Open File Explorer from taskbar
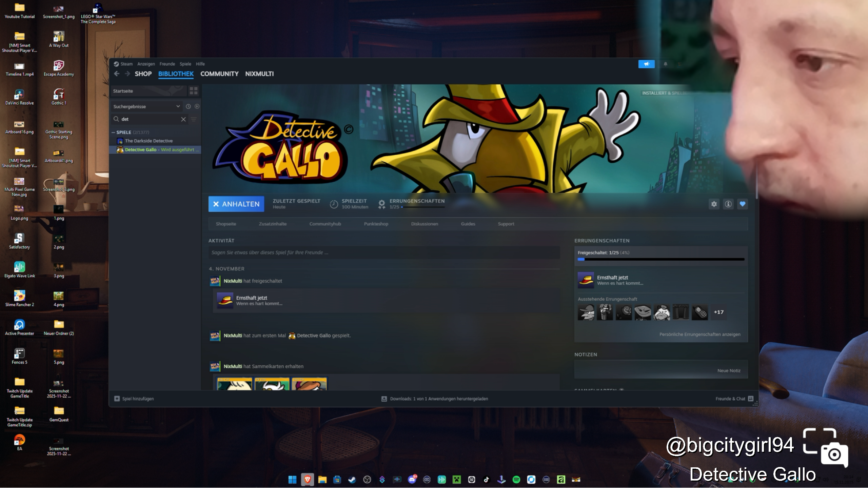Viewport: 868px width, 488px height. 322,480
